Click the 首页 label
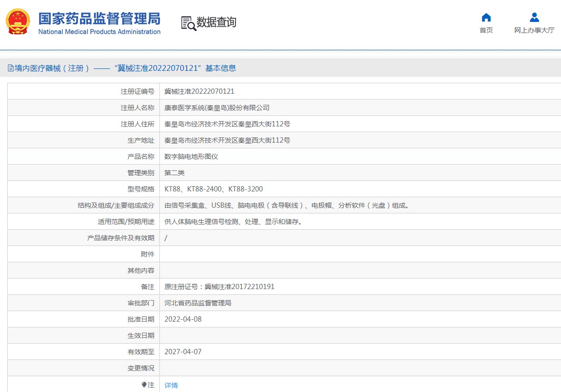 pos(486,31)
